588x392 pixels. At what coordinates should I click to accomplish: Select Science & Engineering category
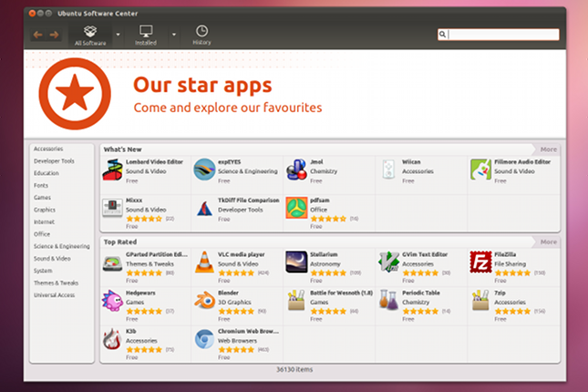coord(61,246)
